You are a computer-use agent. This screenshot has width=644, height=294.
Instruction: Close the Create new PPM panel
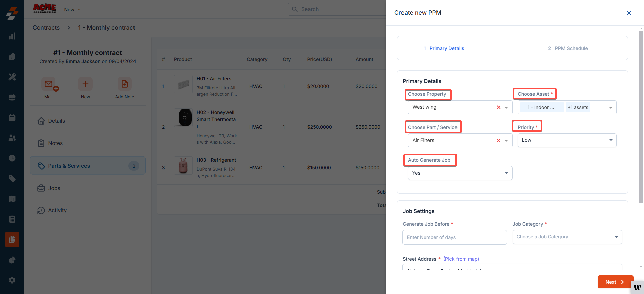pyautogui.click(x=628, y=13)
